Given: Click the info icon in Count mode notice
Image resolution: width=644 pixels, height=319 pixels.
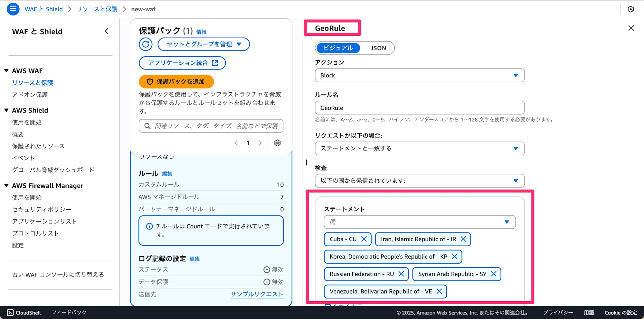Looking at the screenshot, I should (x=149, y=226).
